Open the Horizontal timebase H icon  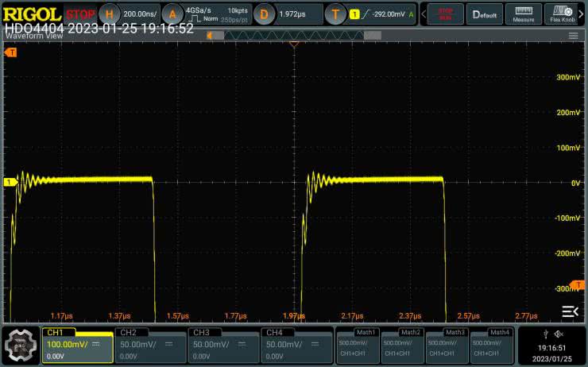110,14
